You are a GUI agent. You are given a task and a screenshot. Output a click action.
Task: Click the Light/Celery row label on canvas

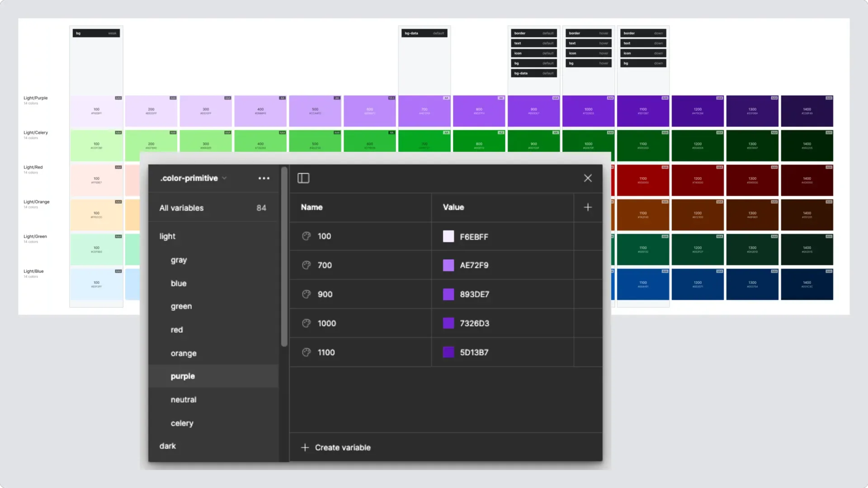[35, 133]
